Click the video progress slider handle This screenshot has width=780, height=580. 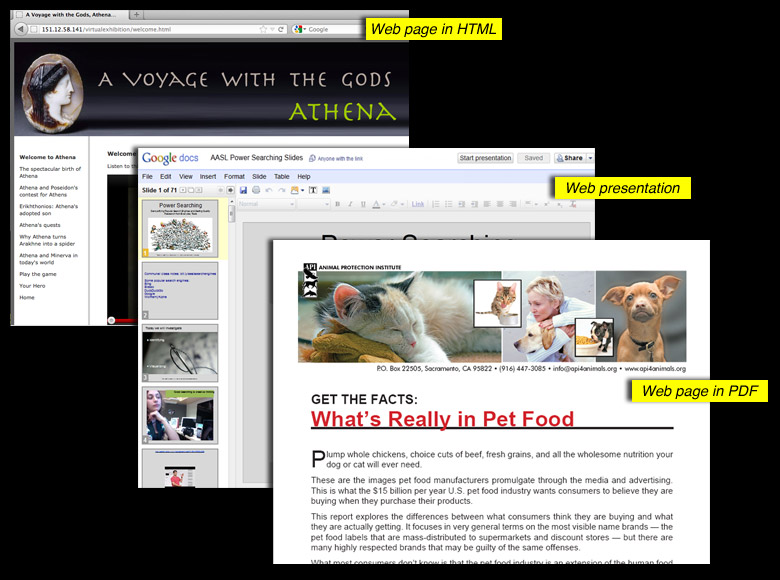pos(112,320)
